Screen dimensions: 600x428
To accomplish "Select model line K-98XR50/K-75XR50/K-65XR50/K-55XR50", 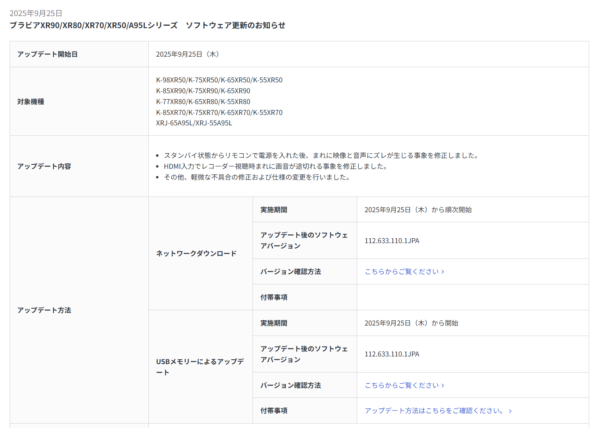I will point(219,80).
